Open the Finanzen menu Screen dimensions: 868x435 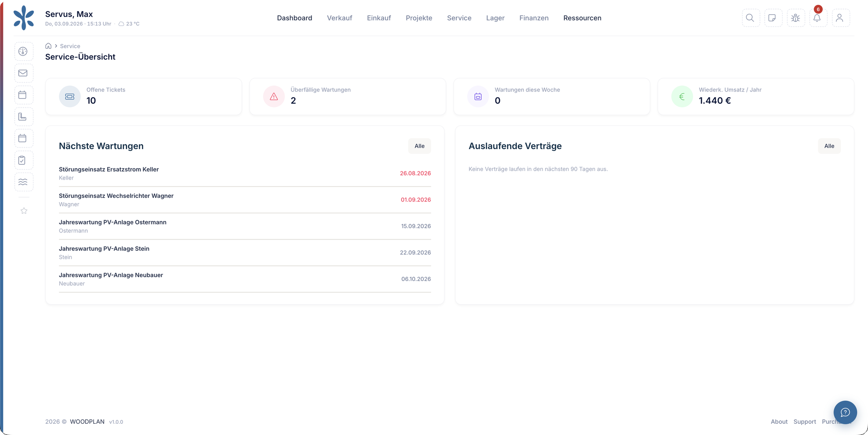pyautogui.click(x=534, y=18)
